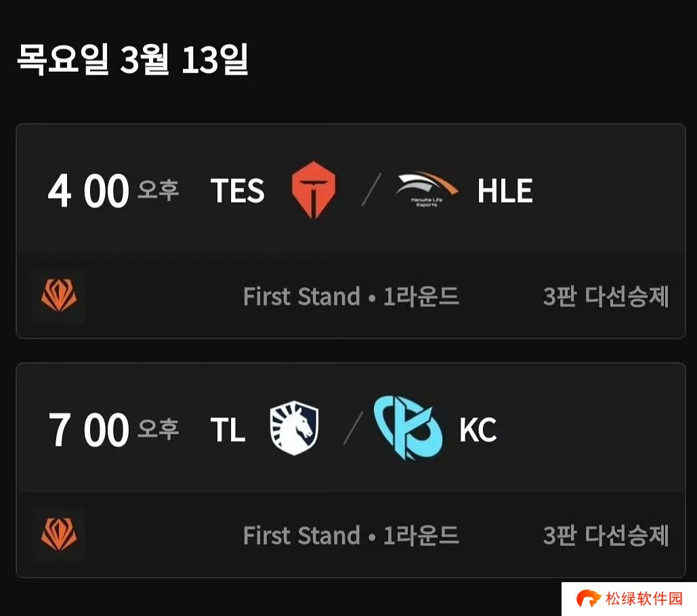
Task: Click the Team Liquid horse logo
Action: coord(293,430)
